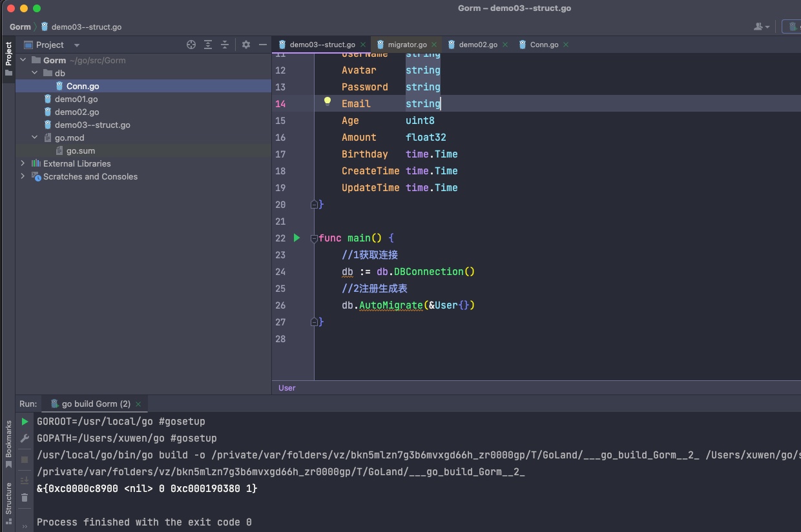Image resolution: width=801 pixels, height=532 pixels.
Task: Hide the Project panel with minus icon
Action: tap(262, 45)
